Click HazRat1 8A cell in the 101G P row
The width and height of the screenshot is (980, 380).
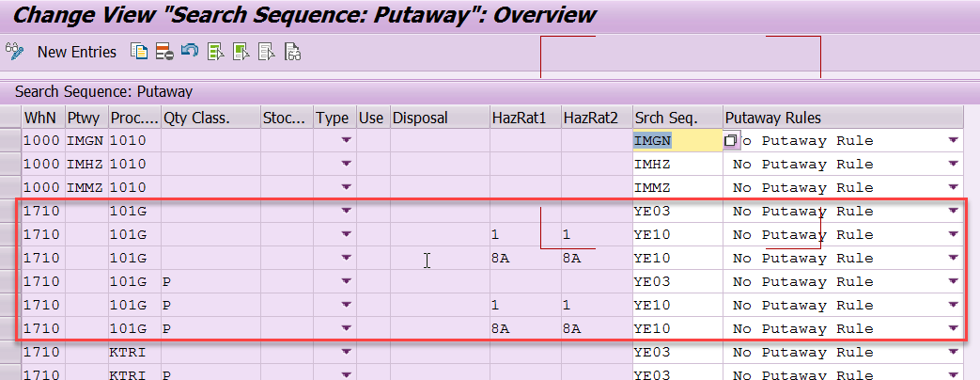pyautogui.click(x=525, y=328)
